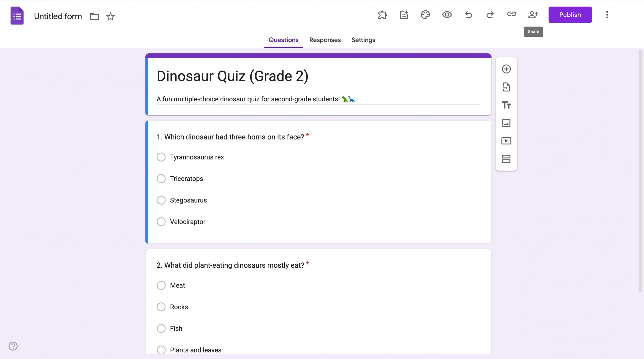
Task: Add collaborators via the person-plus icon
Action: pyautogui.click(x=533, y=15)
